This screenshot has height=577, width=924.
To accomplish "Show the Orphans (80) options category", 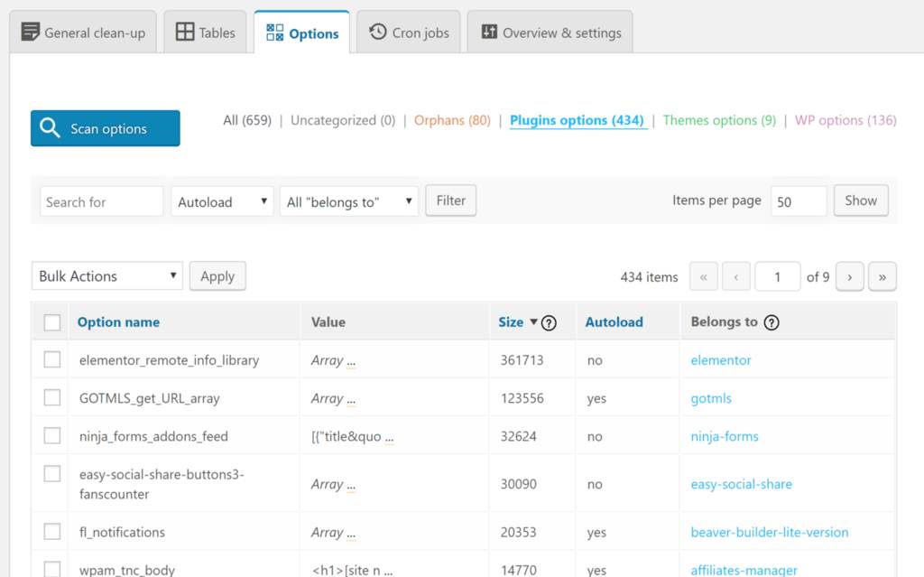I will pyautogui.click(x=452, y=120).
